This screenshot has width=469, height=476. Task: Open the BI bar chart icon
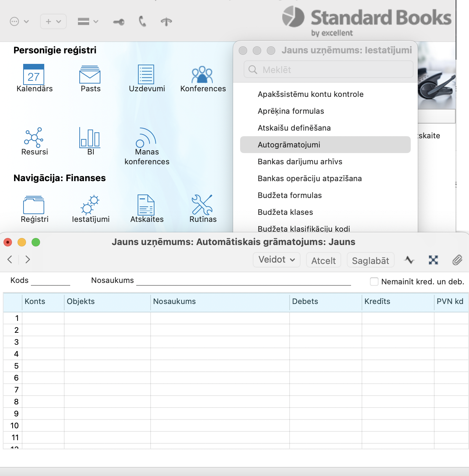point(90,138)
